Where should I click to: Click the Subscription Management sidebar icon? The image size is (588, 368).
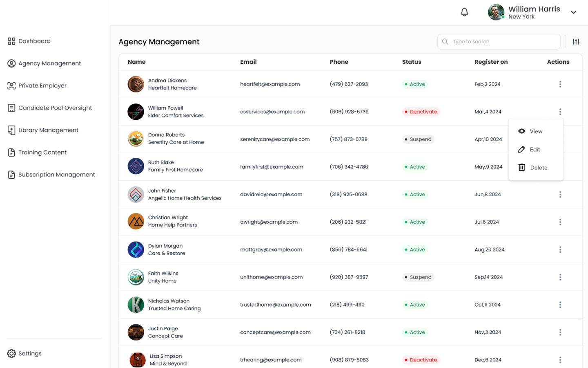(11, 175)
